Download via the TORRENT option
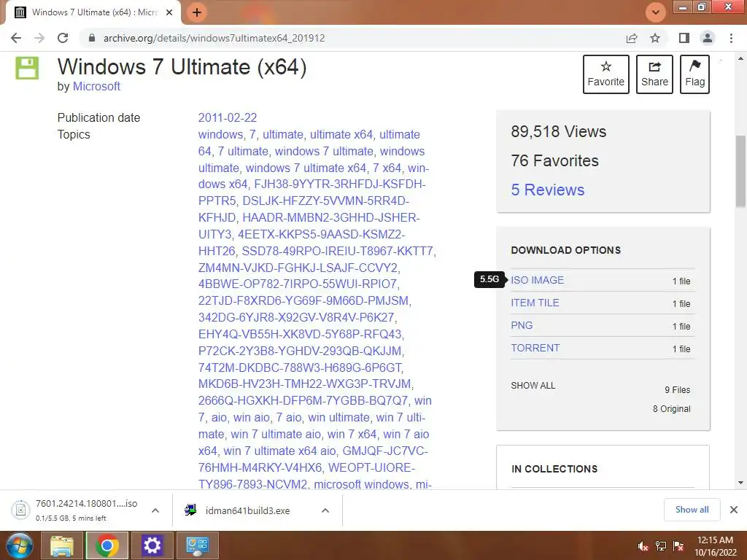 click(x=535, y=348)
